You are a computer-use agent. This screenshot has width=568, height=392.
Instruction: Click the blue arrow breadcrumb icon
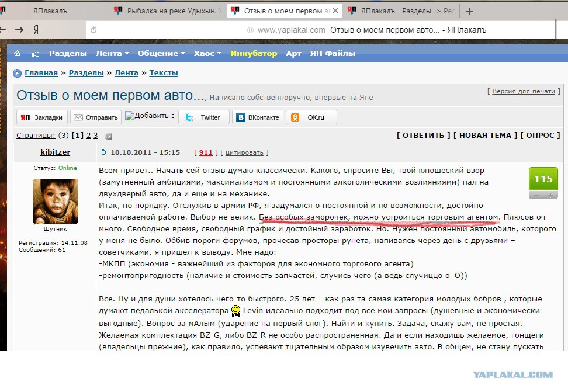[18, 73]
